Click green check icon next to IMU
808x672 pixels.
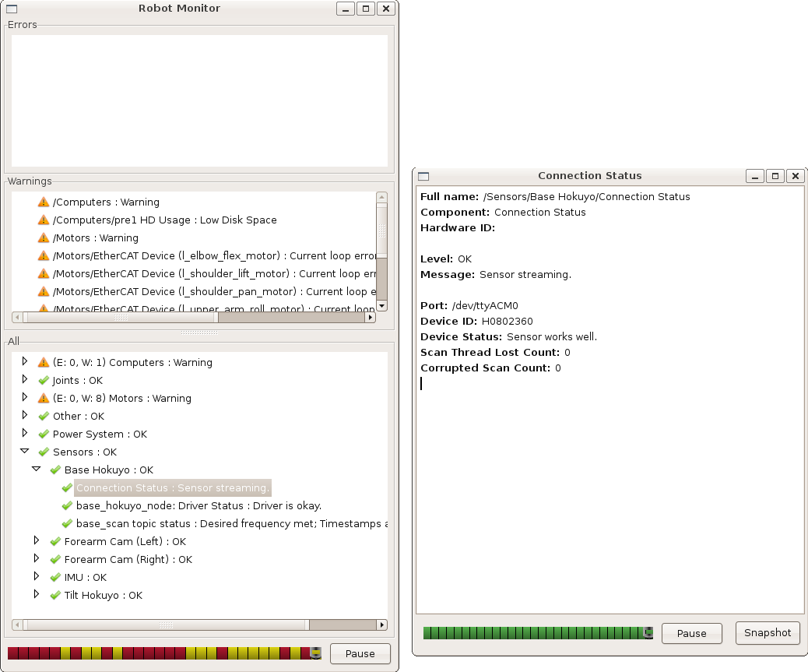(x=55, y=577)
